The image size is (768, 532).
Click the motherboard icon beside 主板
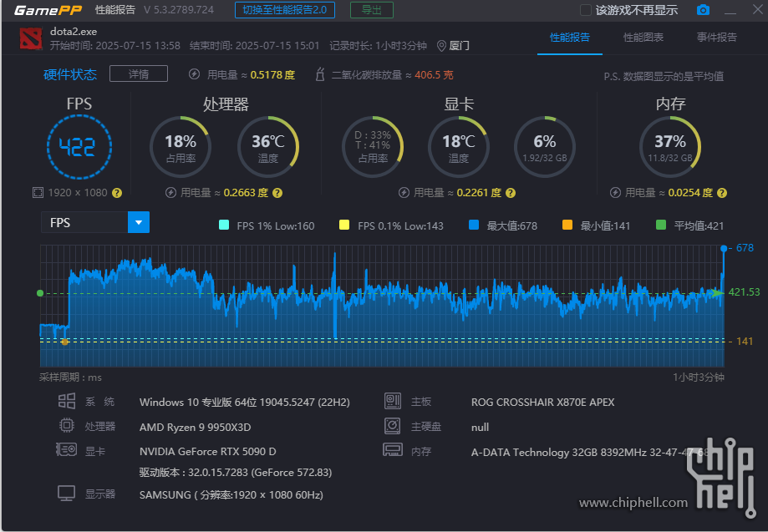click(392, 401)
